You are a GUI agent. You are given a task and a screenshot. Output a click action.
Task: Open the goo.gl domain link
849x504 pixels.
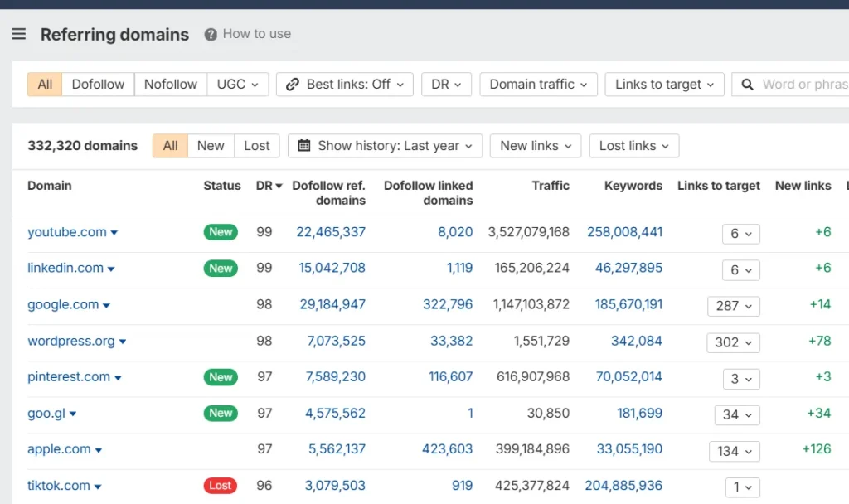coord(46,413)
